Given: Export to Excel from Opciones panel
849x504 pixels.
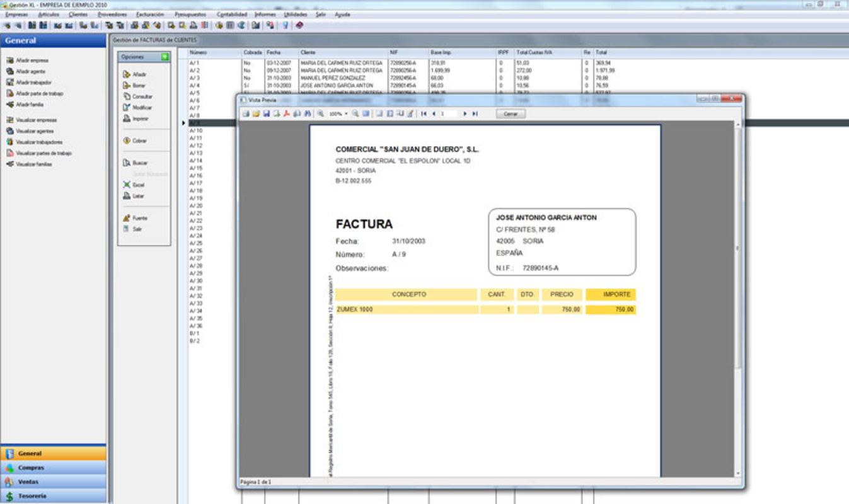Looking at the screenshot, I should pyautogui.click(x=134, y=185).
